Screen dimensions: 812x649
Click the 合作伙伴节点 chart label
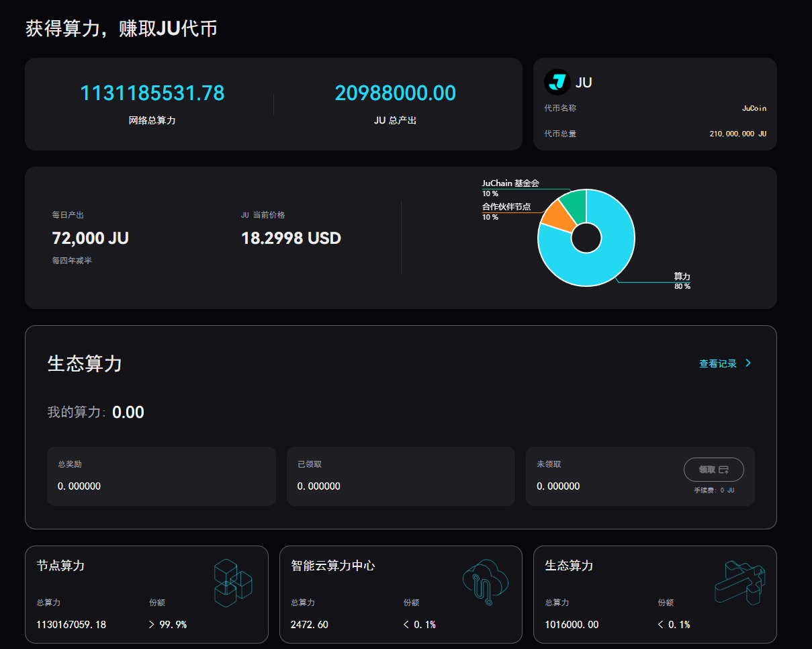click(x=506, y=207)
